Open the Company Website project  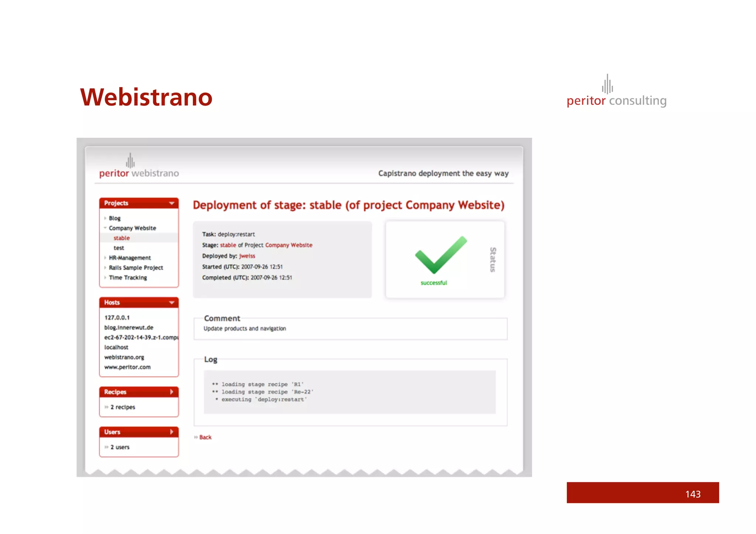click(x=133, y=228)
